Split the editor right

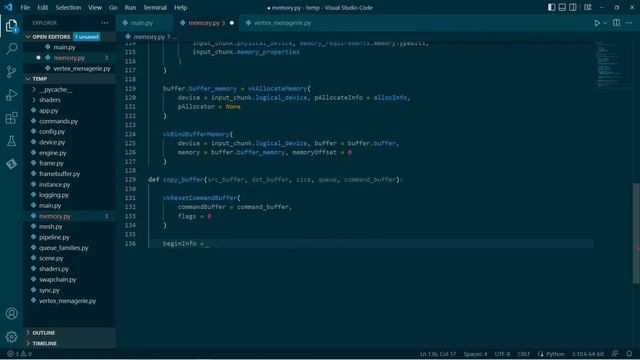pos(616,23)
